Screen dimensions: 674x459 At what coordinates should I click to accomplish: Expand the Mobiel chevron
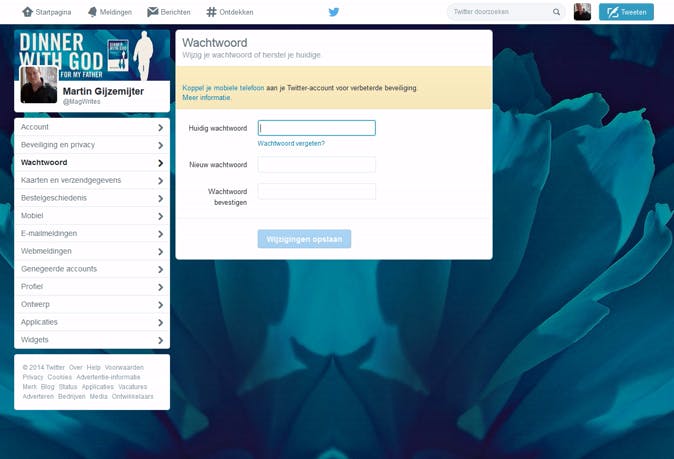point(160,216)
